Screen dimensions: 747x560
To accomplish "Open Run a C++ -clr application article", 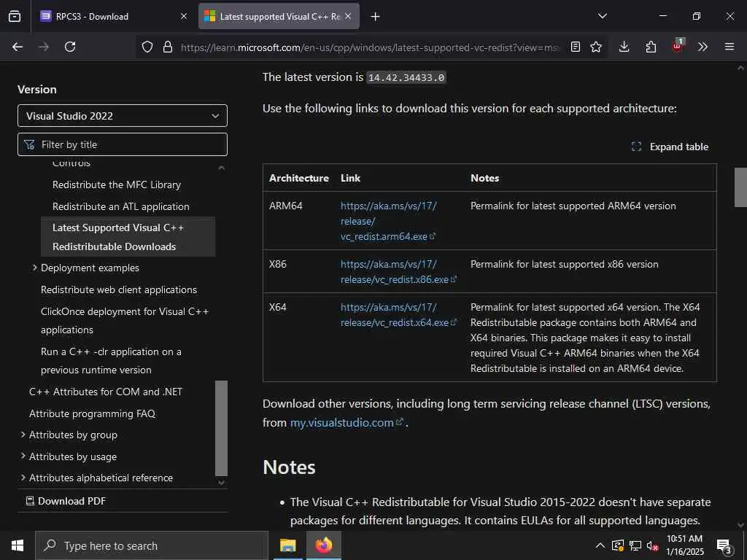I will click(111, 360).
